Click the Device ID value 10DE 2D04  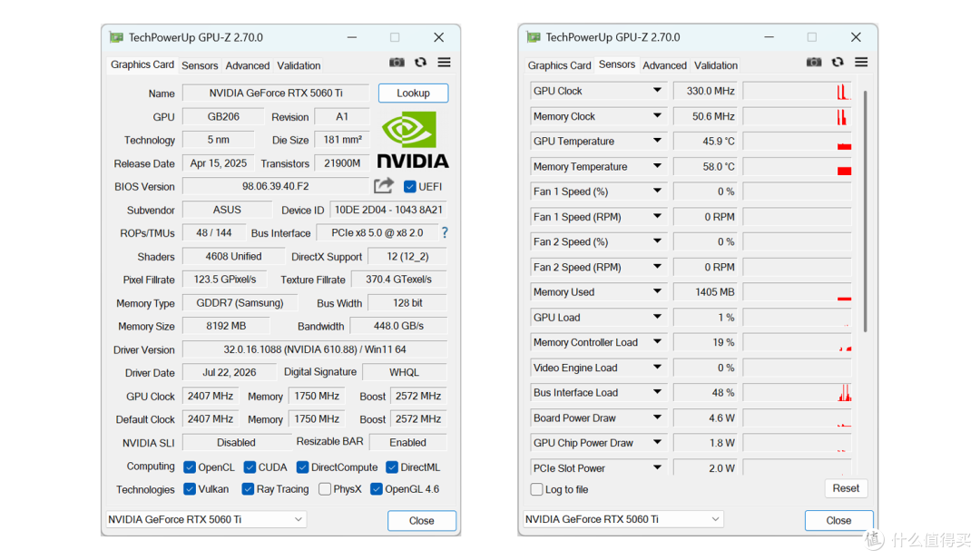[x=388, y=210]
